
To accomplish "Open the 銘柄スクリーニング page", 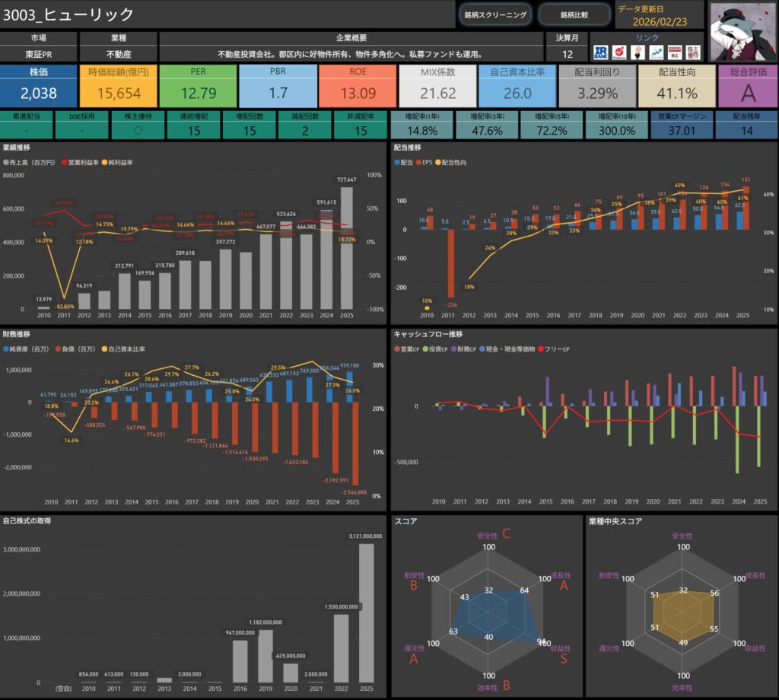I will (495, 14).
